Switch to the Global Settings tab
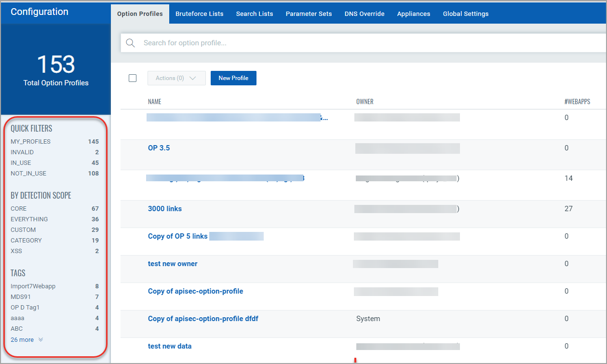The width and height of the screenshot is (607, 364). click(466, 14)
